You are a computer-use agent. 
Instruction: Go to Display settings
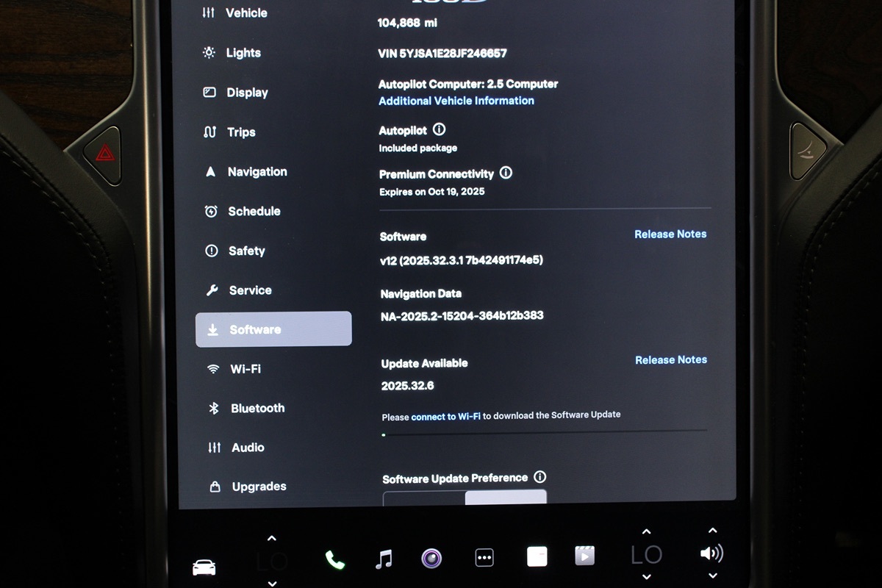coord(236,93)
